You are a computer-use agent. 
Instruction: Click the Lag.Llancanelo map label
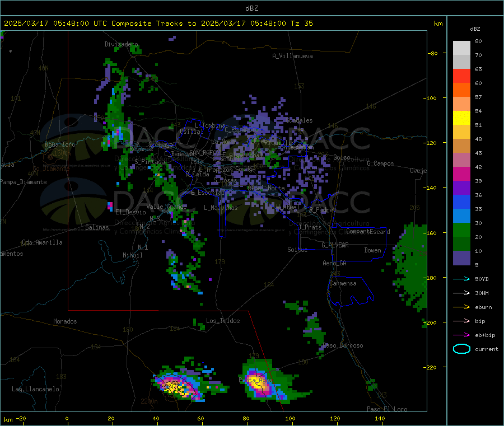click(35, 389)
